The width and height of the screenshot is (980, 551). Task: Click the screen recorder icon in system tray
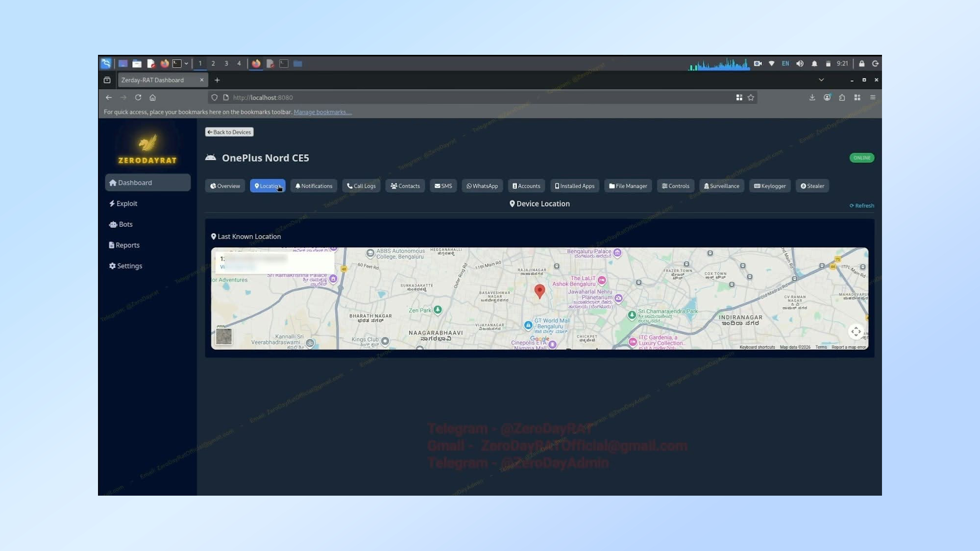(758, 64)
